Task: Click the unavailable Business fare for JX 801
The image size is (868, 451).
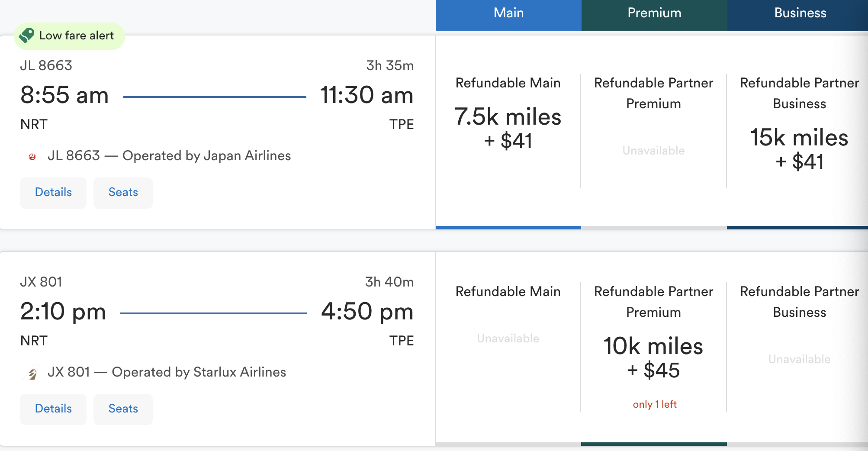Action: pos(799,359)
